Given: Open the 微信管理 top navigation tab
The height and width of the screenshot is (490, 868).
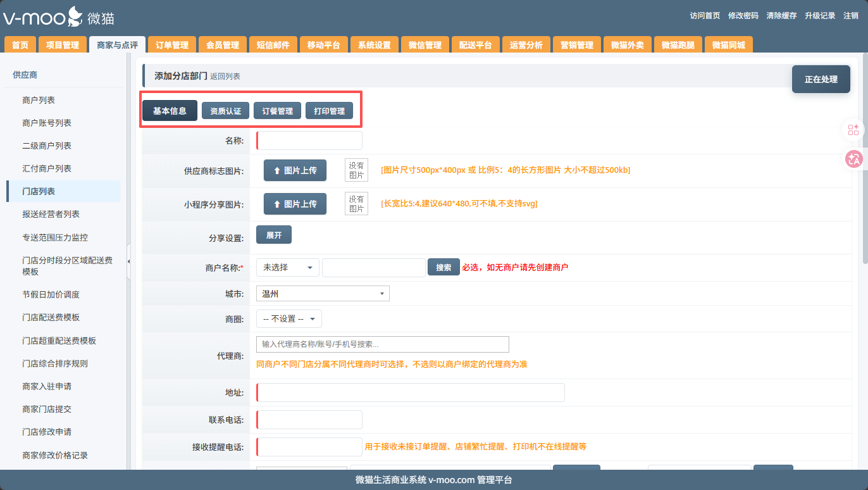Looking at the screenshot, I should 425,45.
